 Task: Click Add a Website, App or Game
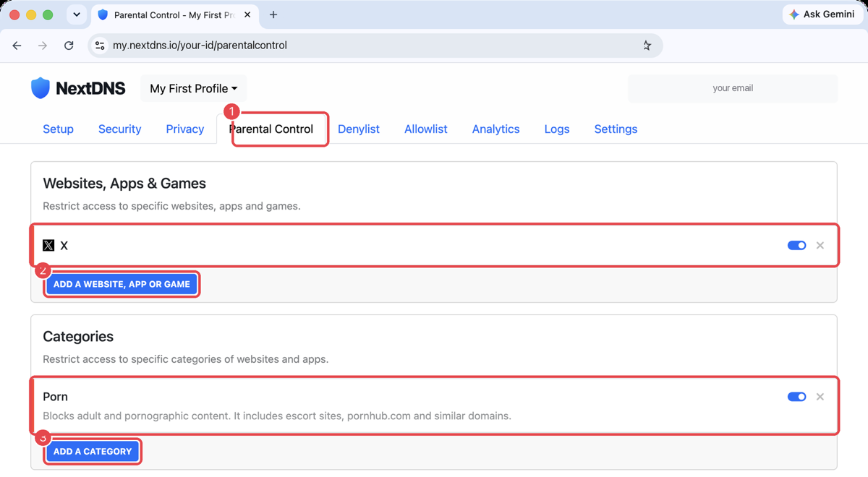tap(122, 284)
